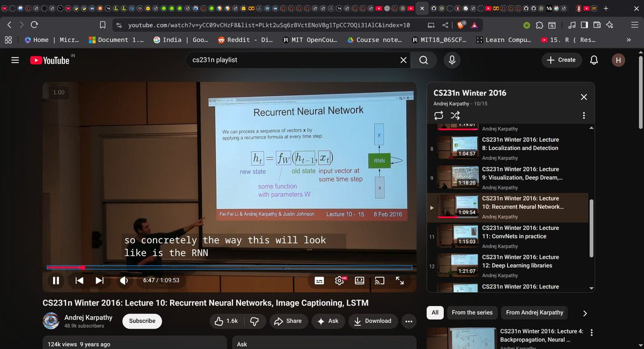Go to the YouTube home logo
The width and height of the screenshot is (644, 349).
point(50,60)
